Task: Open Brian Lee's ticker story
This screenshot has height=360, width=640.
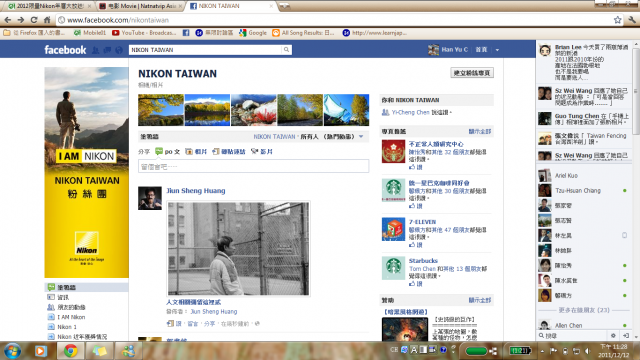Action: 584,62
